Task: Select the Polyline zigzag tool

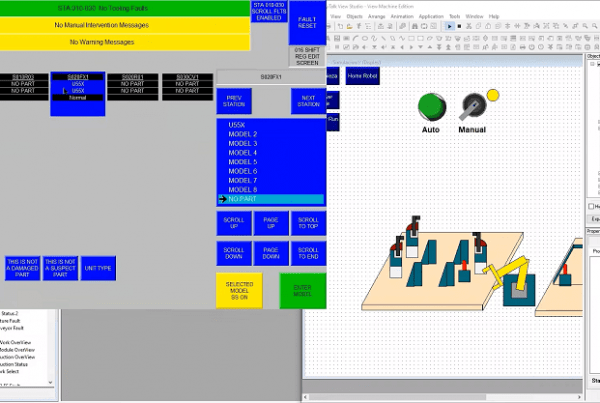Action: pos(402,38)
